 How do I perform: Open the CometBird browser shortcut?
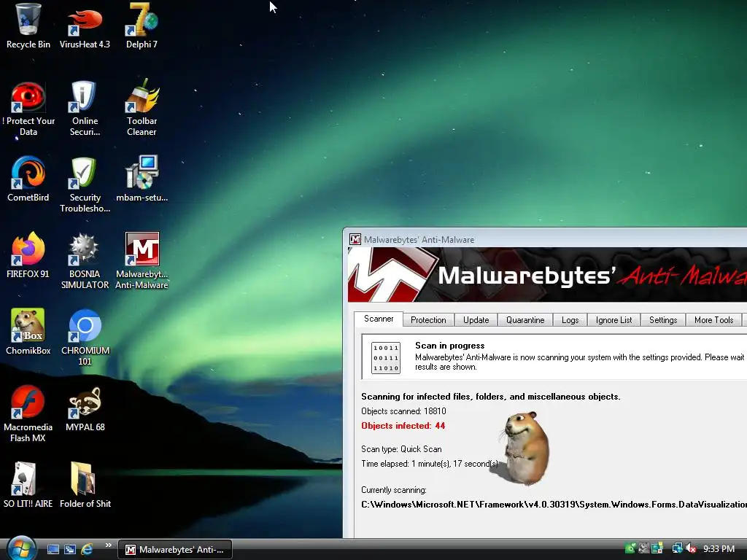28,179
